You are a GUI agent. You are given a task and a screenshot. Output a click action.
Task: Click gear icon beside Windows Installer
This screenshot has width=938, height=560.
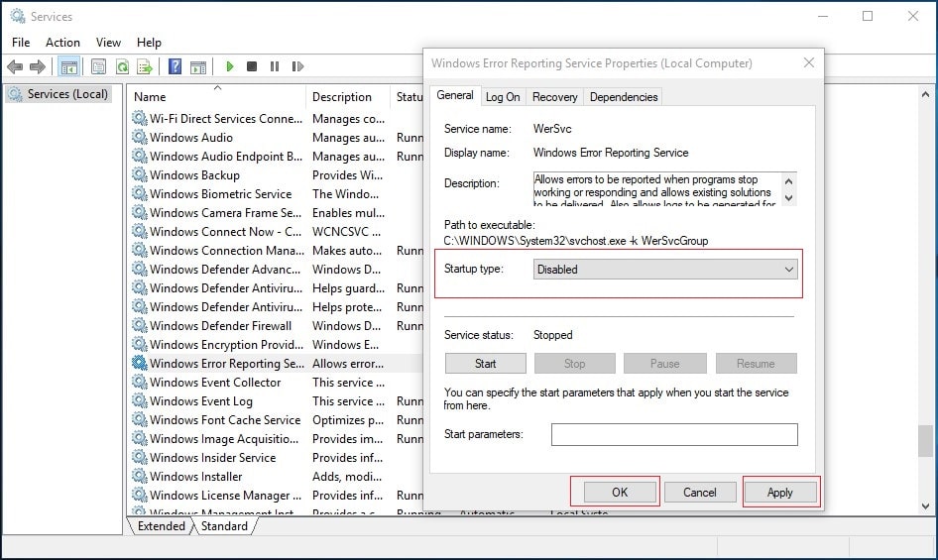(140, 476)
